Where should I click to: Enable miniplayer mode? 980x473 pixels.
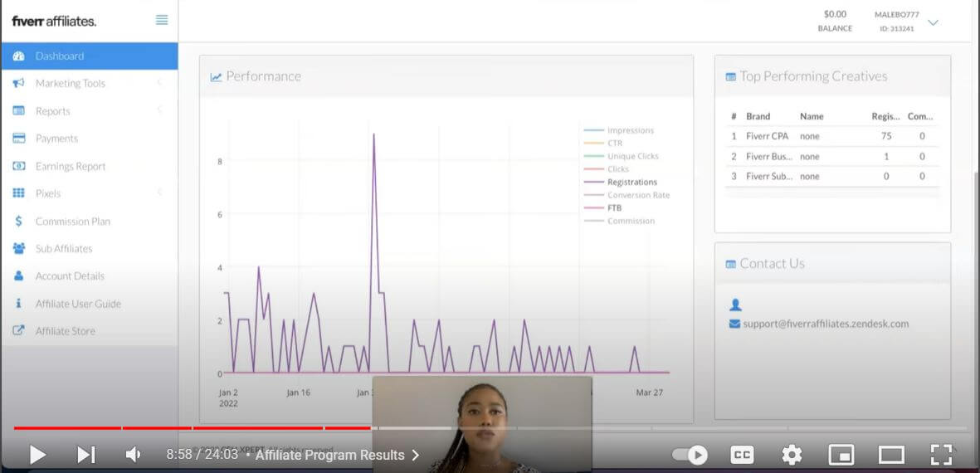(841, 455)
